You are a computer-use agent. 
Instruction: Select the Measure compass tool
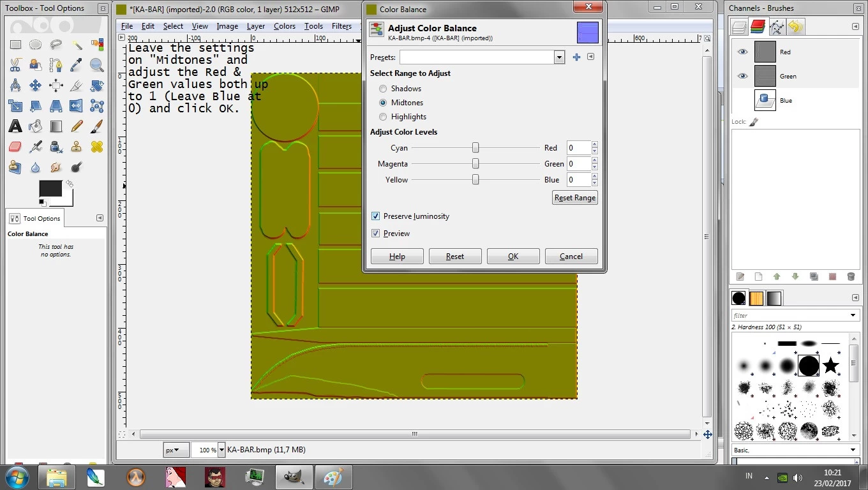pyautogui.click(x=15, y=85)
